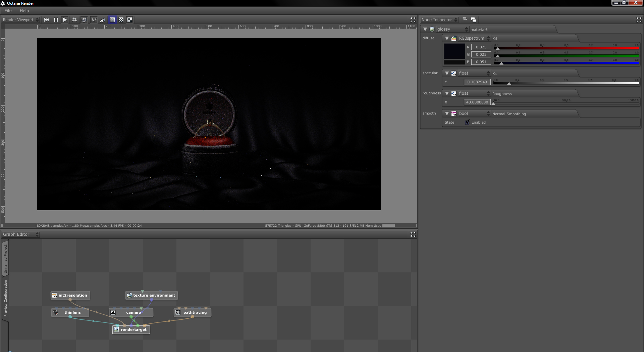
Task: Click the specular float node icon
Action: click(x=454, y=73)
